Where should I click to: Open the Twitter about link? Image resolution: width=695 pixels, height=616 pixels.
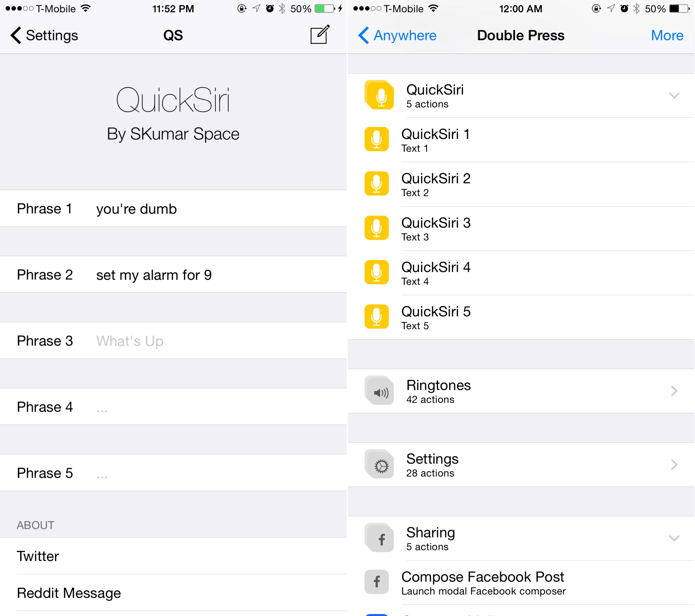click(173, 556)
